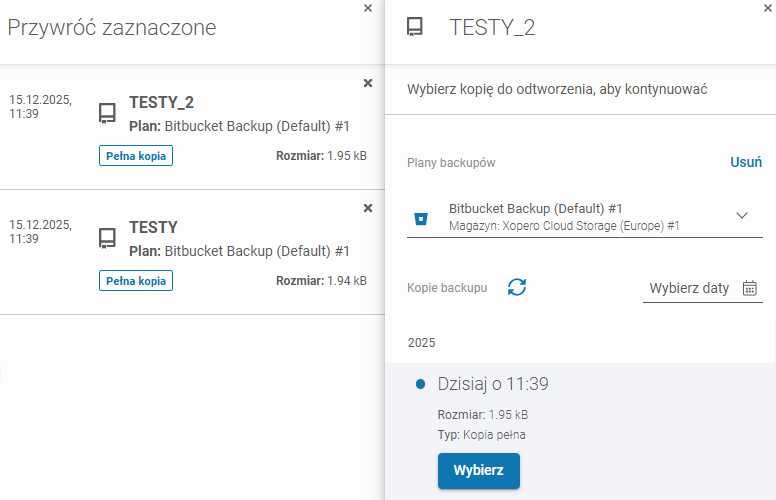Open the calendar date picker icon
This screenshot has height=500, width=776.
click(x=750, y=288)
